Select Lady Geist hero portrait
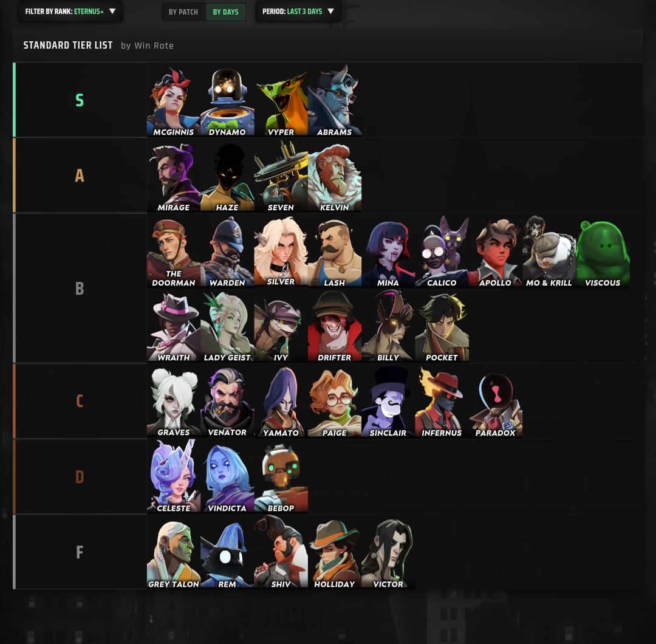656x644 pixels. 227,326
